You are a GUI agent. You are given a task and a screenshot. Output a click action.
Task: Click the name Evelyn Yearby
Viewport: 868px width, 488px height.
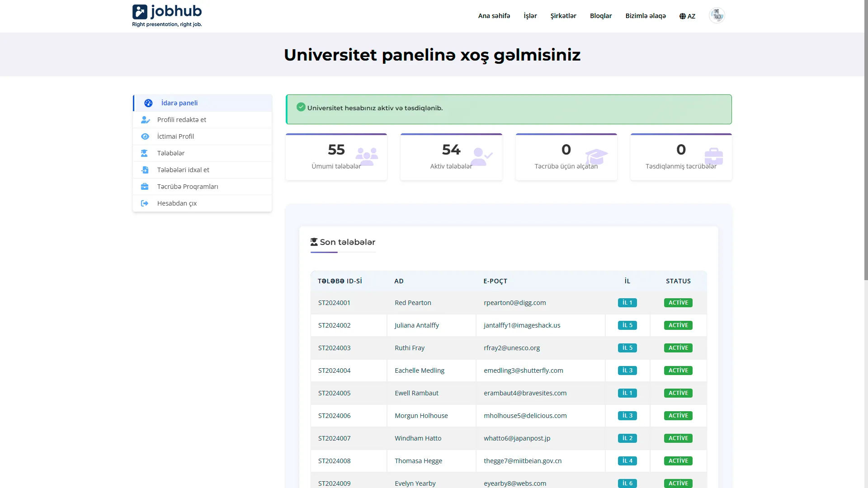point(415,483)
